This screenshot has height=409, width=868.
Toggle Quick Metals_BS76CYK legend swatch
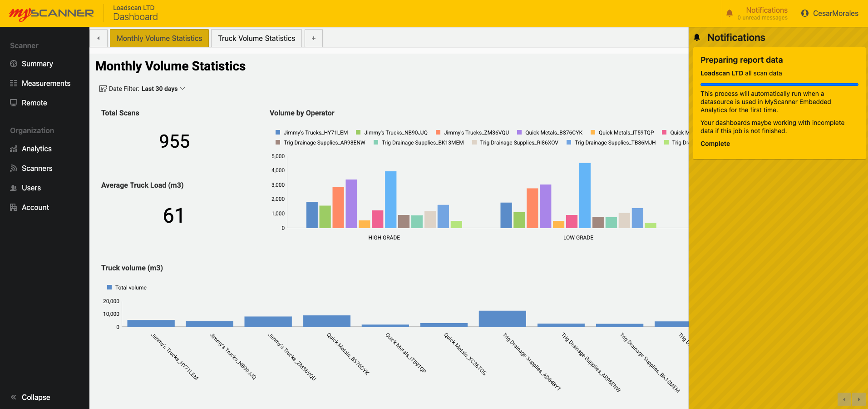pos(519,132)
